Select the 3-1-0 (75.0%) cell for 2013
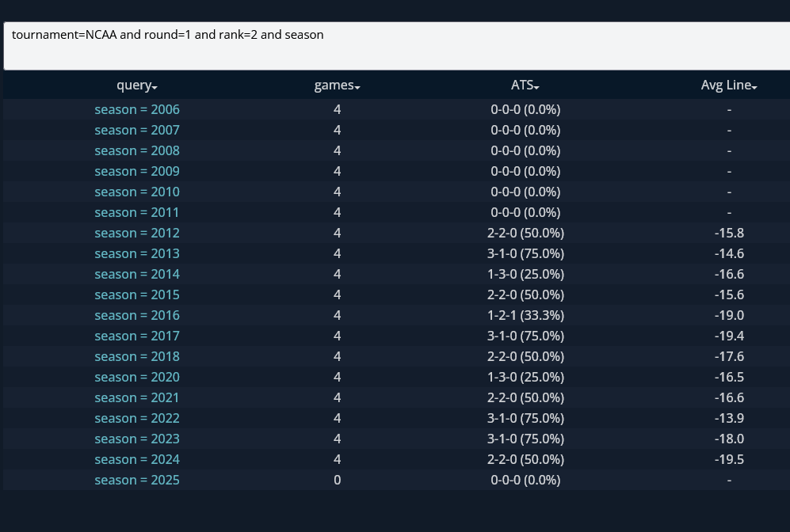790x532 pixels. pos(525,253)
